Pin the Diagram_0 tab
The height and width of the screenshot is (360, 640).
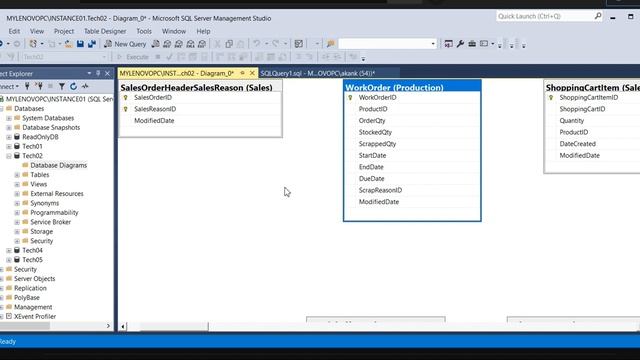click(242, 73)
